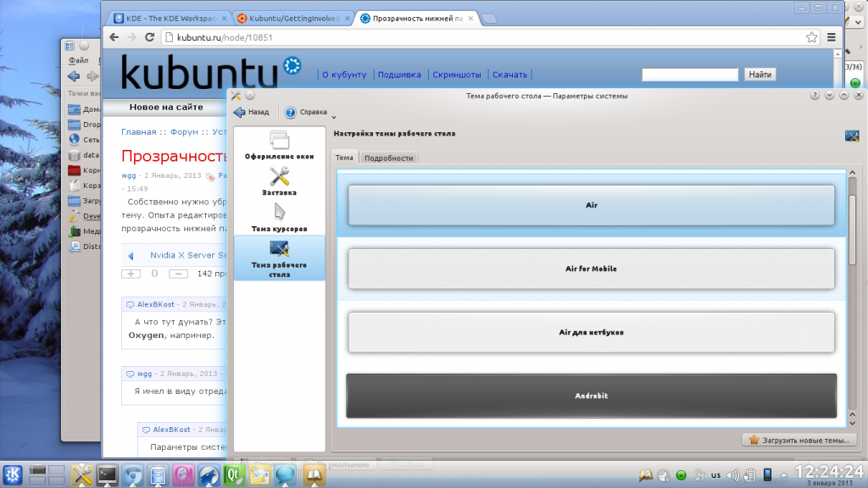Select the Air для нетбуков theme

point(591,332)
